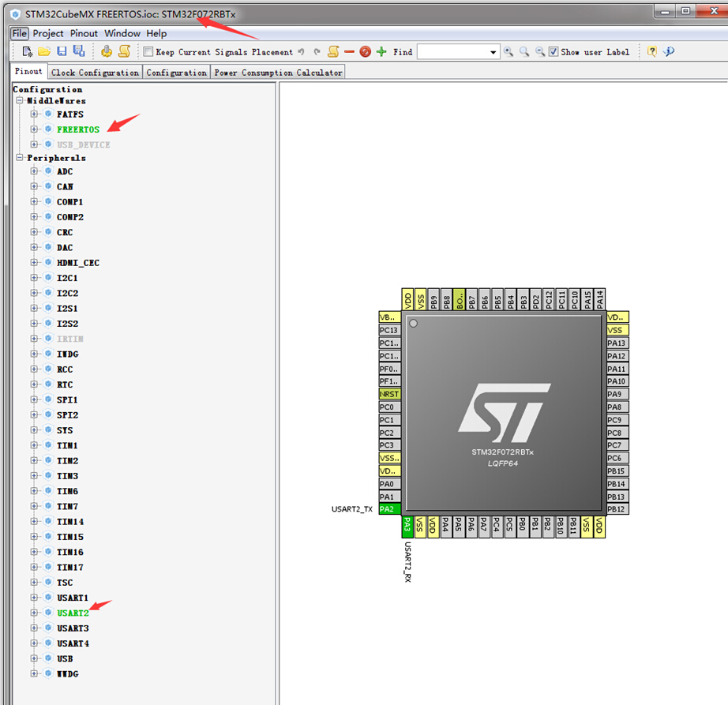
Task: Click the green PA3 pin on chip
Action: 407,527
